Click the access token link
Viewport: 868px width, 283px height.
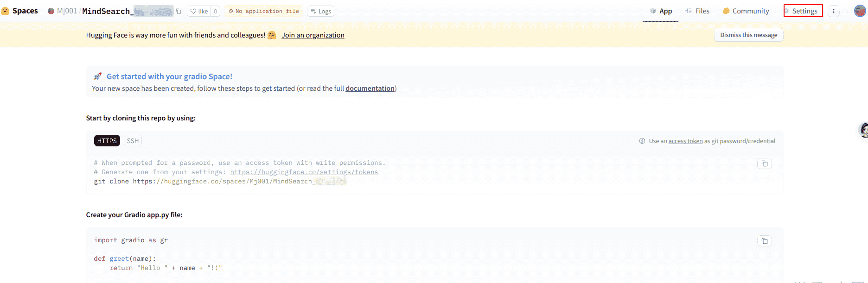685,141
